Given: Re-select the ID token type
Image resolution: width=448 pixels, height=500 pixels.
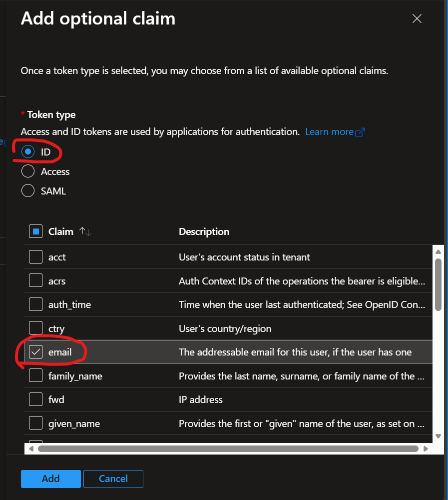Looking at the screenshot, I should click(x=28, y=151).
